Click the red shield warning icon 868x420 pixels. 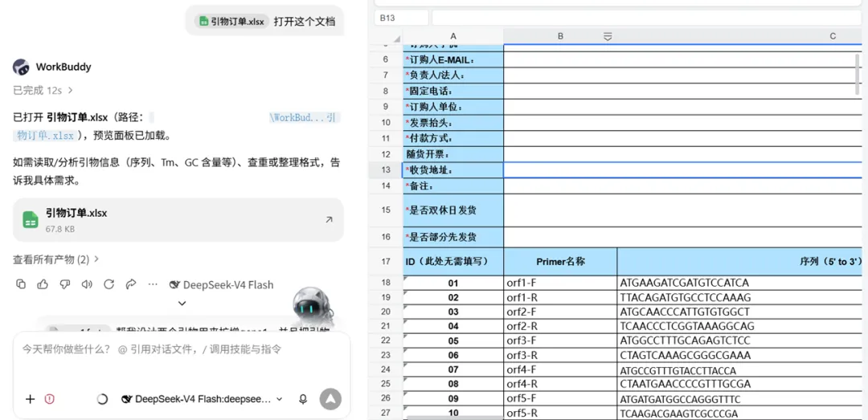point(49,399)
